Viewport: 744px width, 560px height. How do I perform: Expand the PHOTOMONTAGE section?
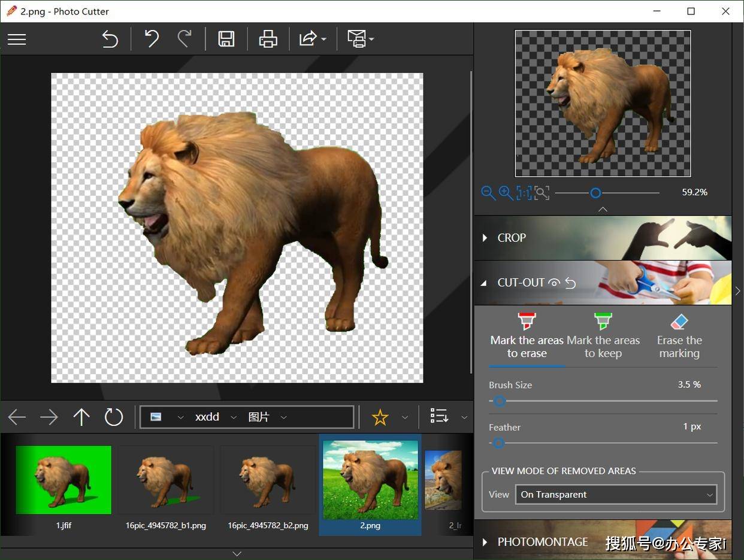(603, 540)
